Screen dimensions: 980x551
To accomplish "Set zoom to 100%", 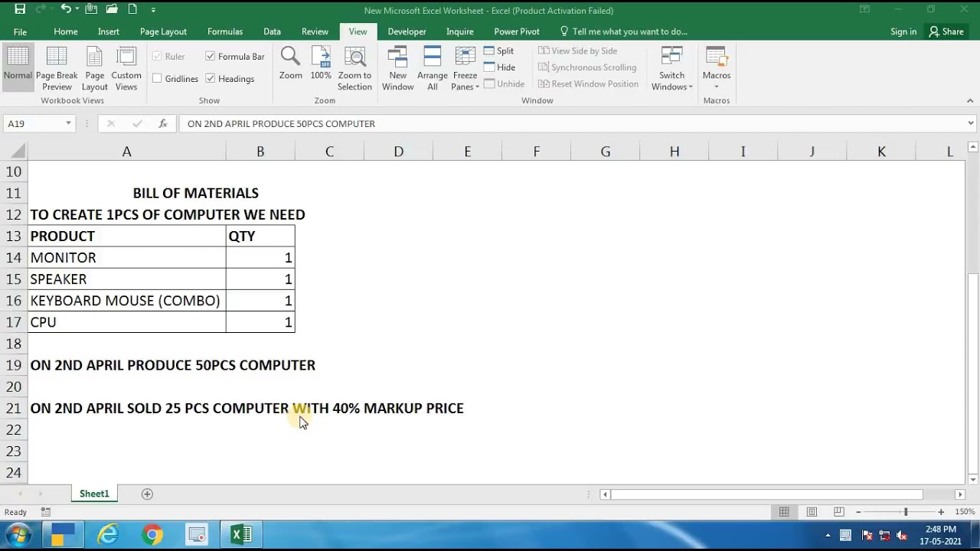I will coord(321,64).
